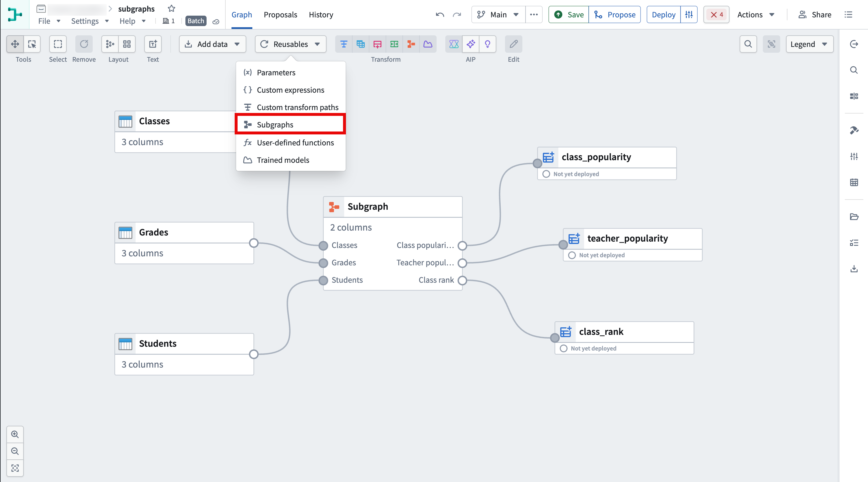
Task: Click the AIP sparkle generate icon
Action: (471, 44)
